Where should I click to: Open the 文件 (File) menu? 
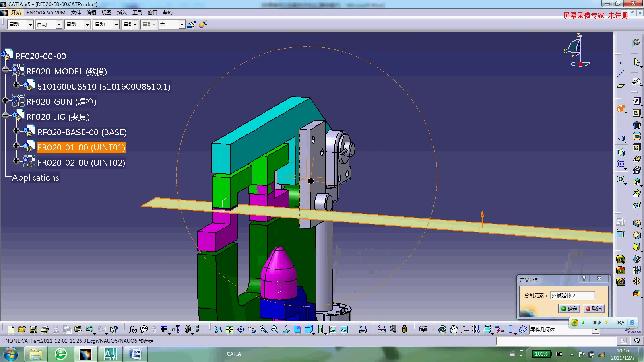click(76, 13)
